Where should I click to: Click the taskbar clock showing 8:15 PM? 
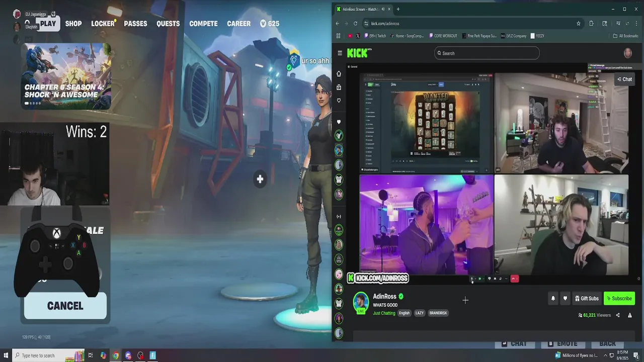pyautogui.click(x=623, y=355)
